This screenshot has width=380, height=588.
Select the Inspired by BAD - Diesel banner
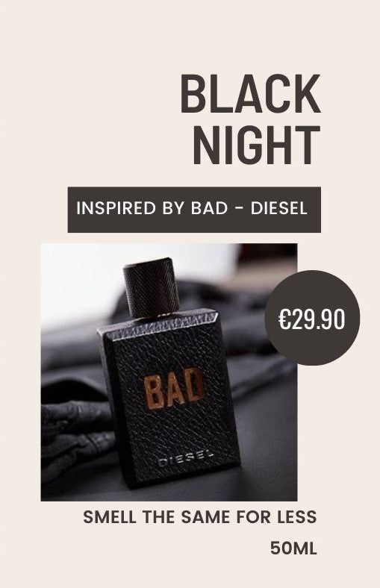point(194,210)
